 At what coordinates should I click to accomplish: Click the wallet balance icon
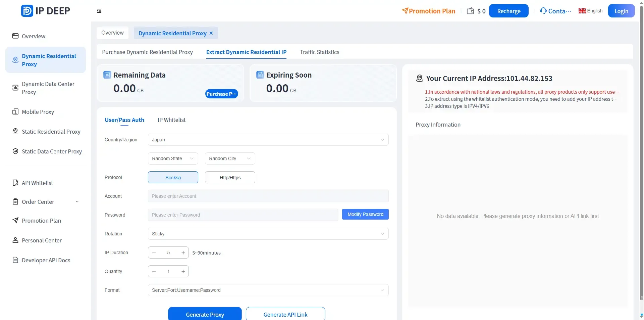tap(470, 11)
